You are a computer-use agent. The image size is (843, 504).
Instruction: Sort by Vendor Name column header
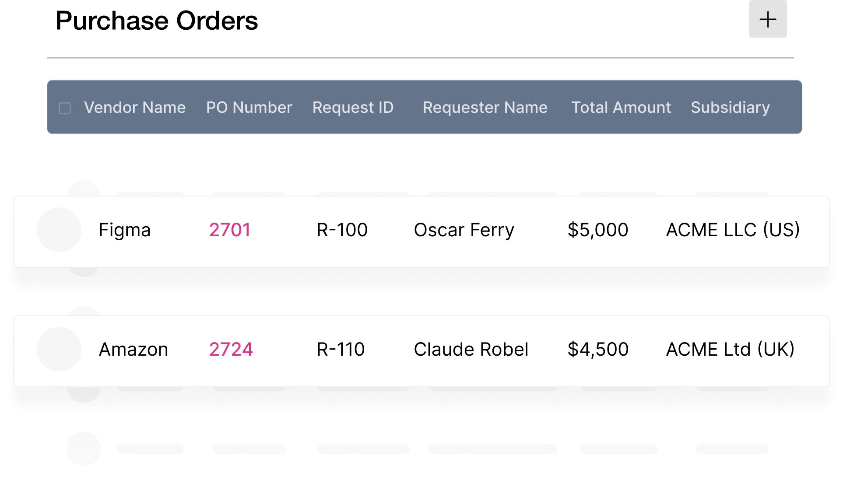(135, 108)
